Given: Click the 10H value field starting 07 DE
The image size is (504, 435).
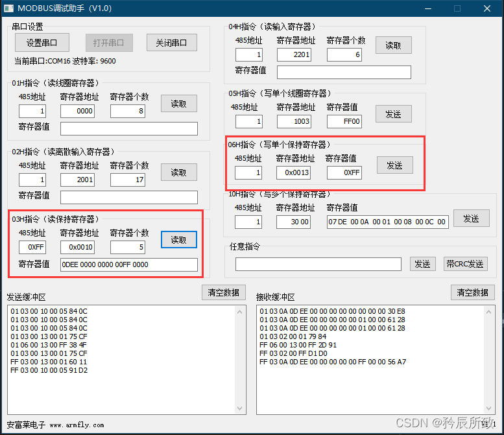Looking at the screenshot, I should [388, 222].
